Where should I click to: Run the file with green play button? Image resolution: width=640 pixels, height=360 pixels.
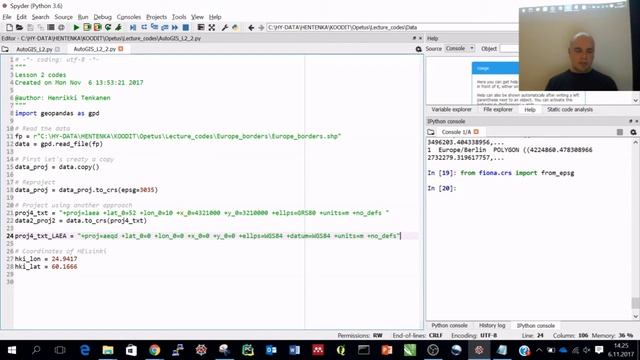tap(76, 27)
